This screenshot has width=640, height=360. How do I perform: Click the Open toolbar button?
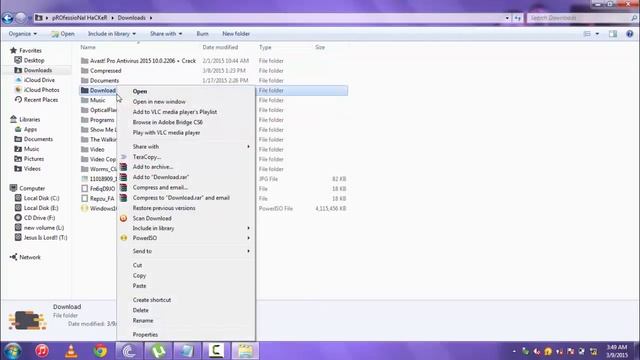(63, 34)
